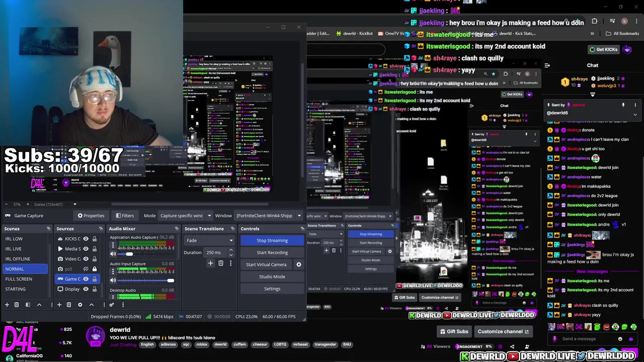This screenshot has height=362, width=644.
Task: Toggle visibility of Media S source
Action: (86, 249)
